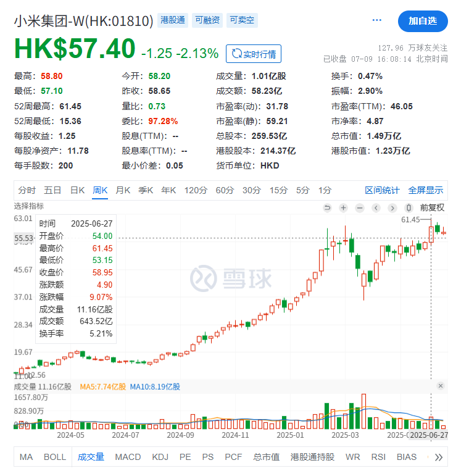Click the 2025-01 date axis label
The width and height of the screenshot is (469, 476).
tap(290, 435)
